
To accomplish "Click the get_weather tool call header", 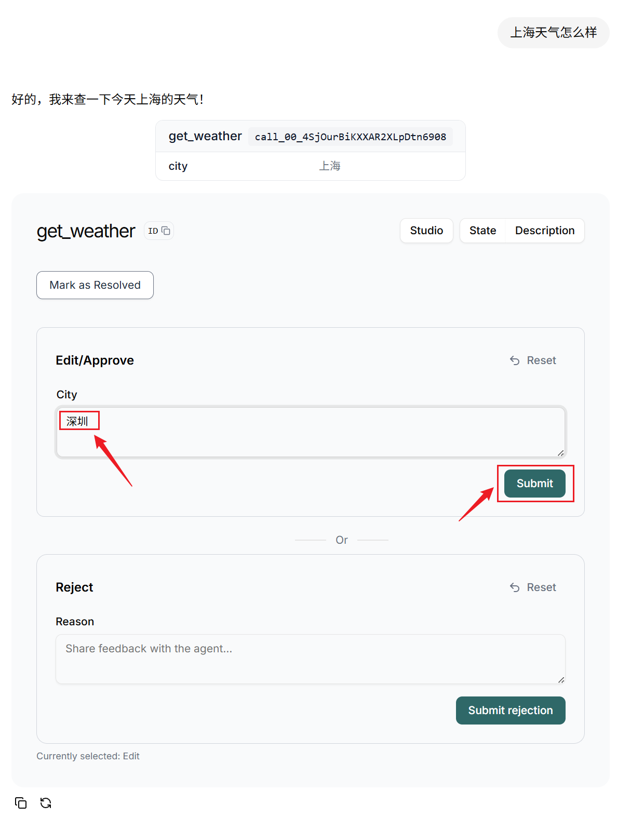I will point(311,137).
